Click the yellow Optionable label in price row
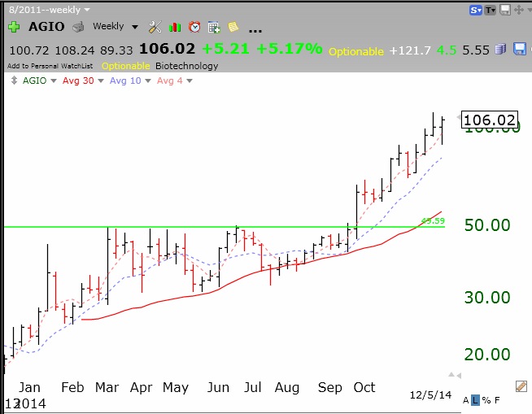532x414 pixels. (x=356, y=51)
